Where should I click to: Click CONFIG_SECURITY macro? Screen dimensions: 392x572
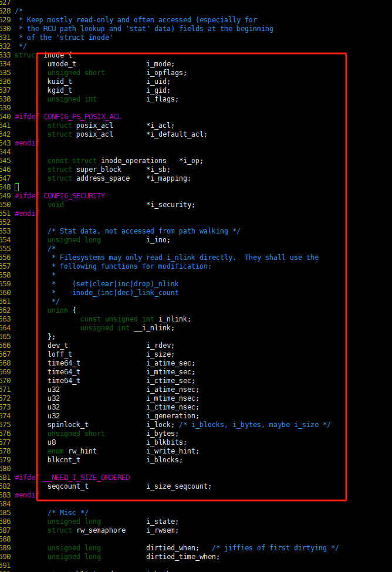point(74,196)
